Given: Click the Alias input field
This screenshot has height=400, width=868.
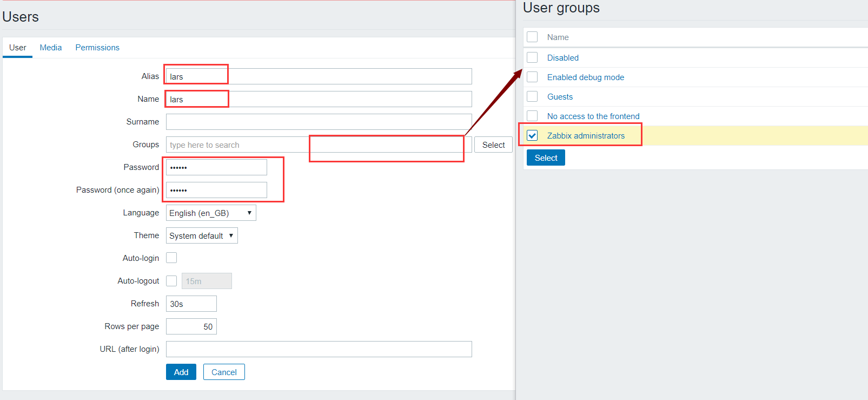Looking at the screenshot, I should pyautogui.click(x=319, y=76).
